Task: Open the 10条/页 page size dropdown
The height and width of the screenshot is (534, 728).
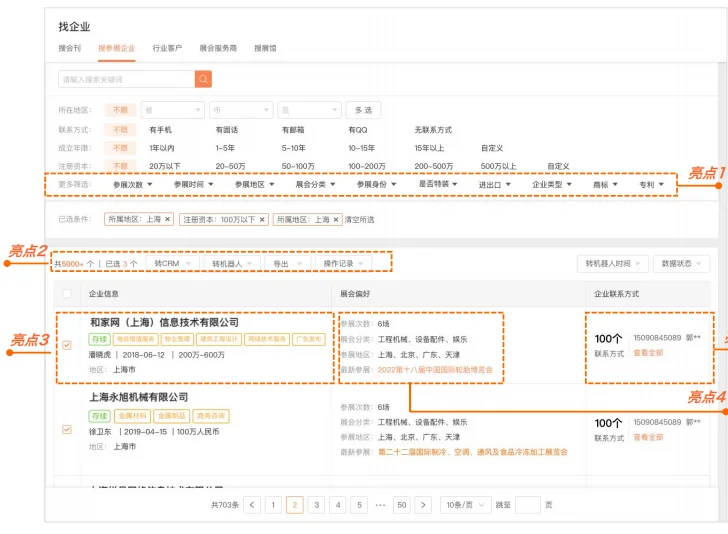Action: pos(465,505)
